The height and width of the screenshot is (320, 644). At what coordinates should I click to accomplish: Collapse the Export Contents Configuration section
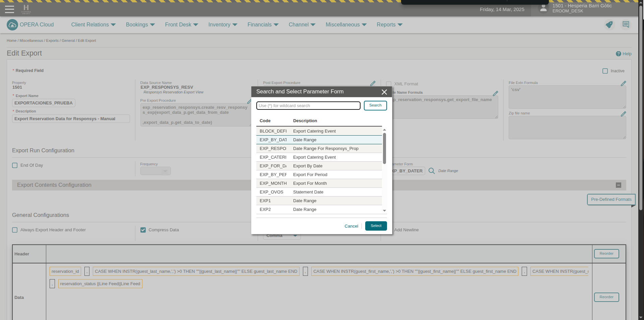tap(619, 185)
